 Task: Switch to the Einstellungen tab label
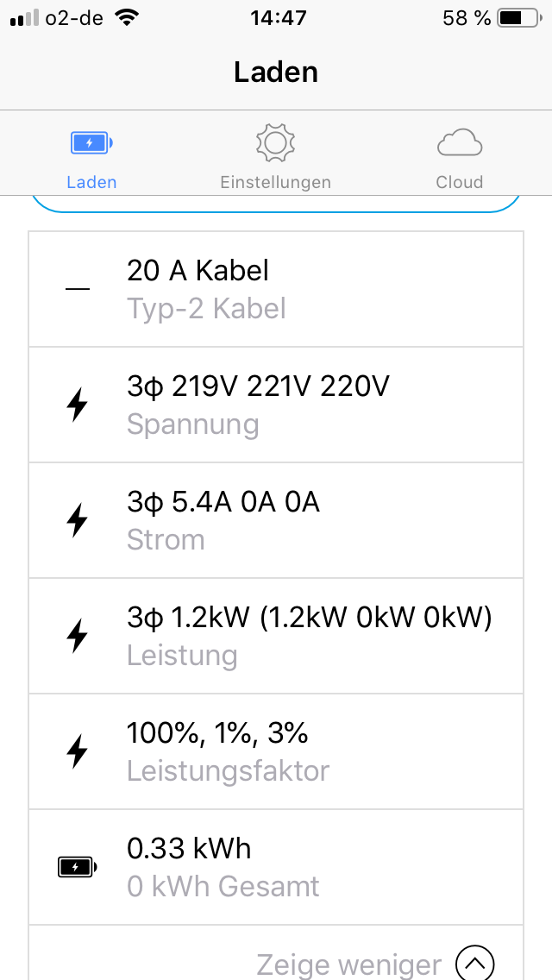(x=276, y=182)
